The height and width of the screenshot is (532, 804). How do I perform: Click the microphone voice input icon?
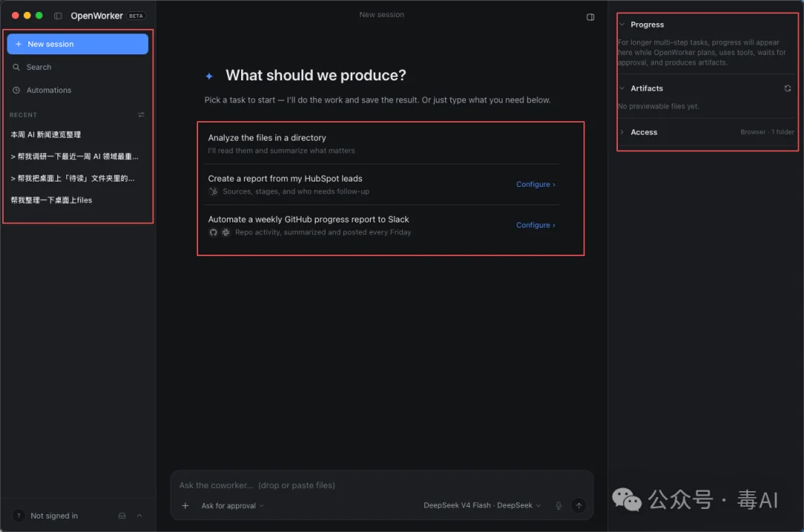click(x=558, y=505)
